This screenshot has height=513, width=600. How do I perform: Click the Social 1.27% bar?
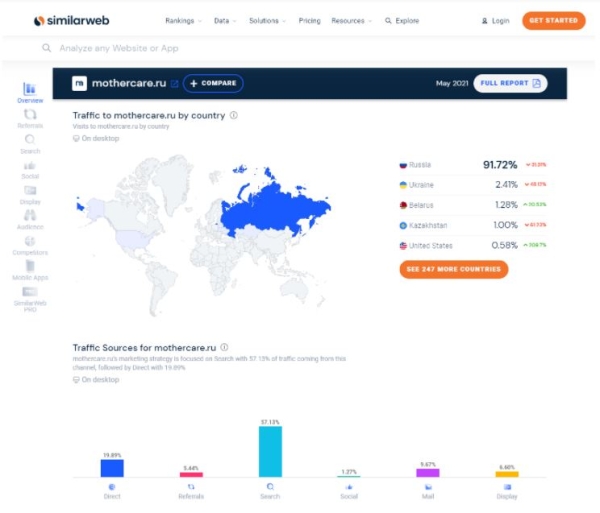(349, 476)
